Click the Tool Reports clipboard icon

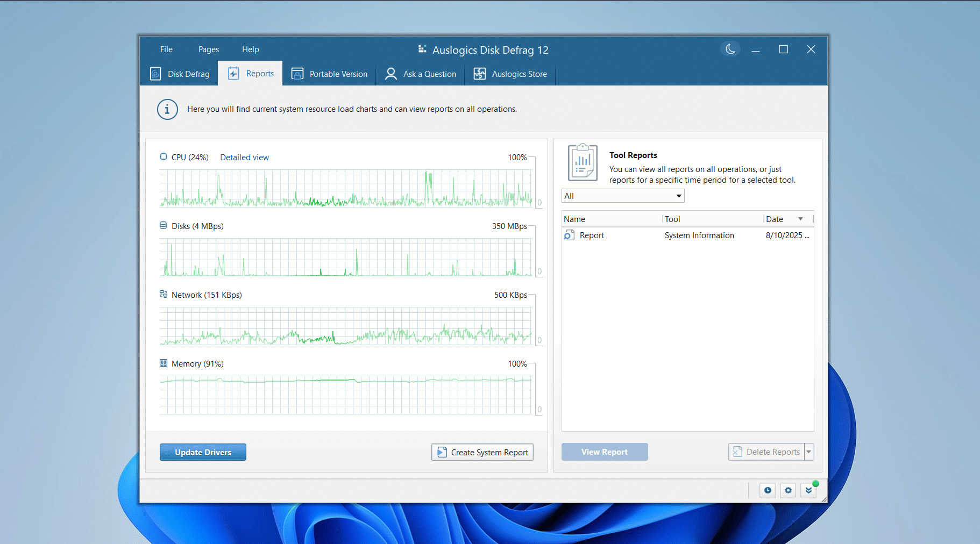pyautogui.click(x=583, y=162)
